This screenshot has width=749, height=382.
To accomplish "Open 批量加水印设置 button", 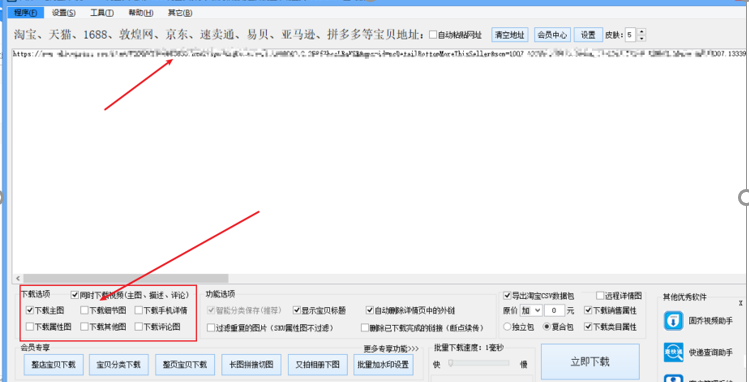I will click(383, 365).
